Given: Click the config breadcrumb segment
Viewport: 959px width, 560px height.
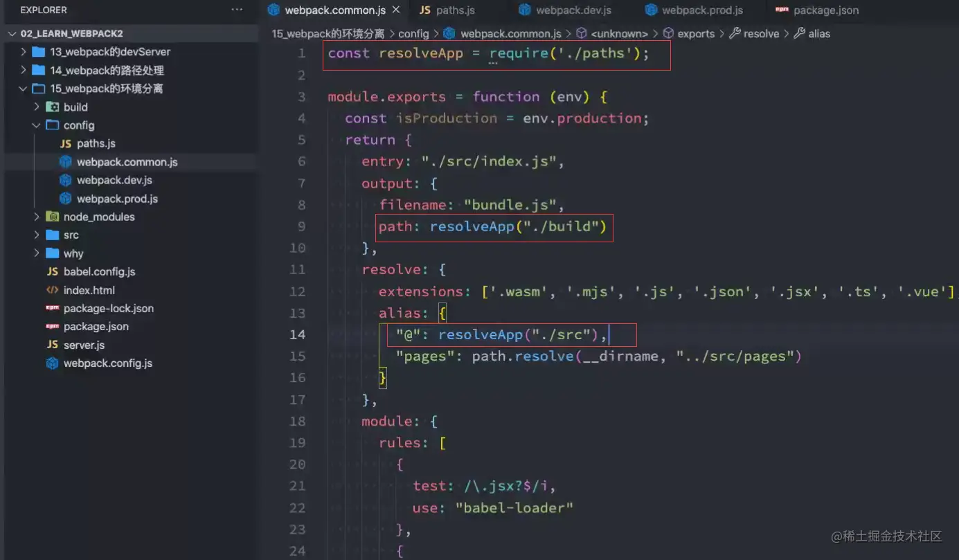Looking at the screenshot, I should (x=413, y=33).
